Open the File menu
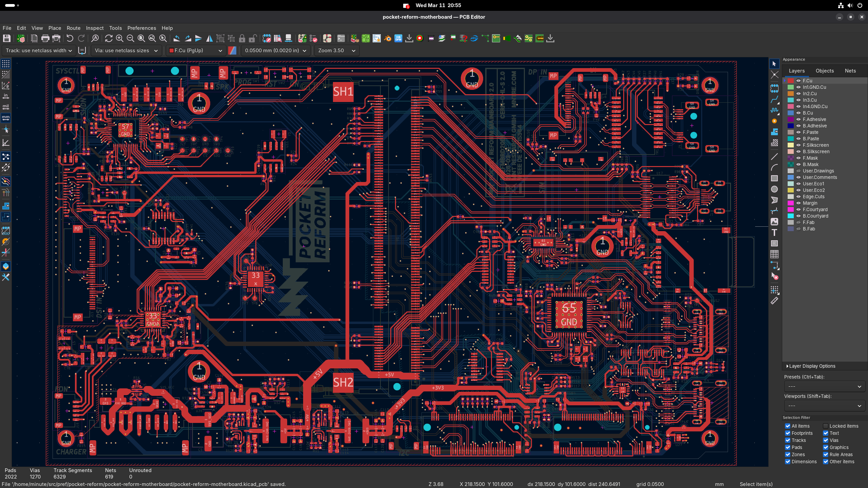Image resolution: width=868 pixels, height=488 pixels. [7, 28]
